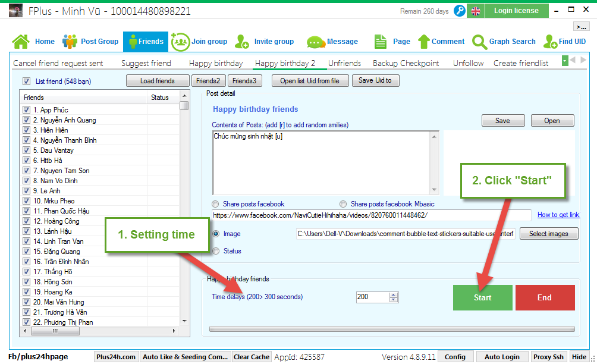Switch to Cancel friend request sent tab
The image size is (597, 364).
58,63
